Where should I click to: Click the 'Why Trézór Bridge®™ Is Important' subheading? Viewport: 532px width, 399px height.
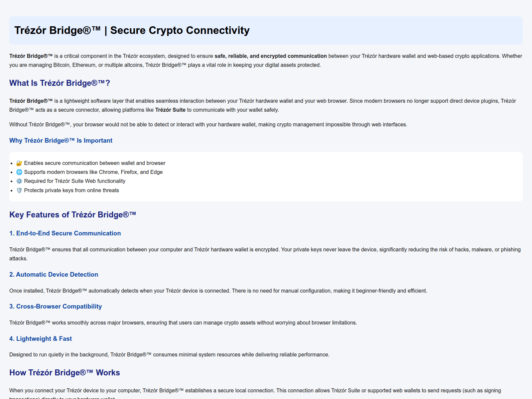point(61,141)
